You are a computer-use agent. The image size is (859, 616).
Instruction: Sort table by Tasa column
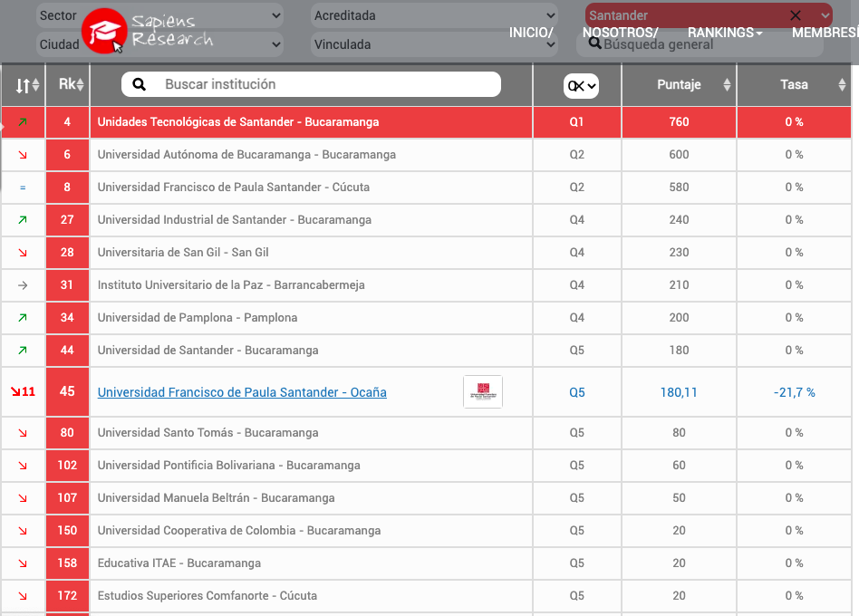click(x=795, y=85)
